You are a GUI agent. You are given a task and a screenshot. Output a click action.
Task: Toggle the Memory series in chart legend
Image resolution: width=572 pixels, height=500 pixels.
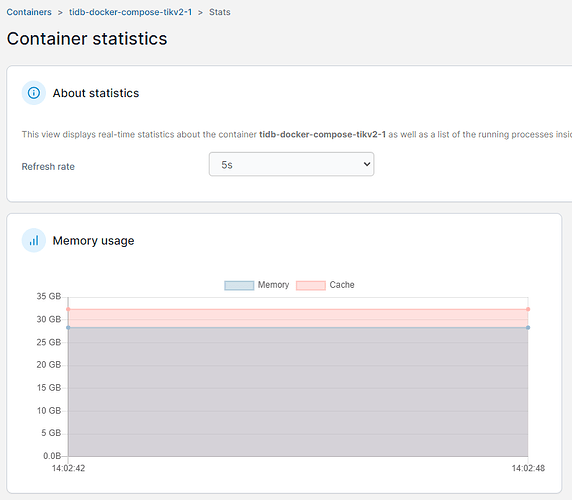(256, 285)
